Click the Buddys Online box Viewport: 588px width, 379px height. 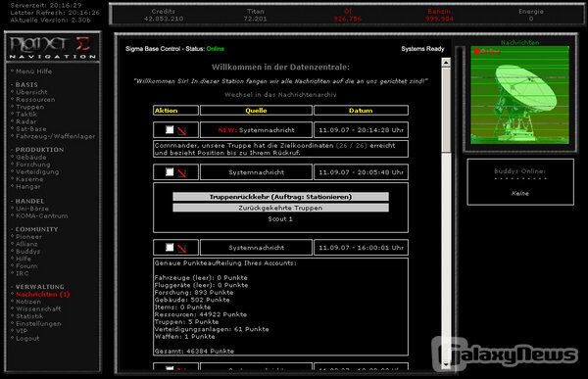point(520,182)
